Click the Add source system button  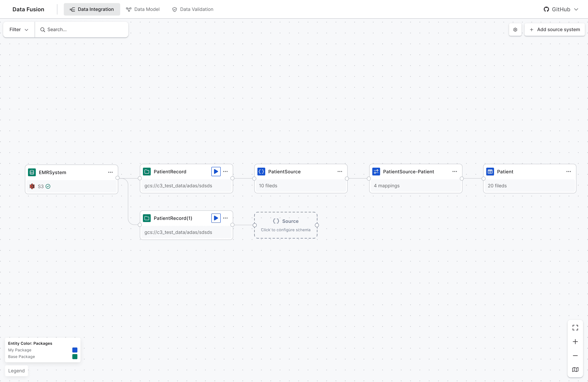pyautogui.click(x=555, y=29)
